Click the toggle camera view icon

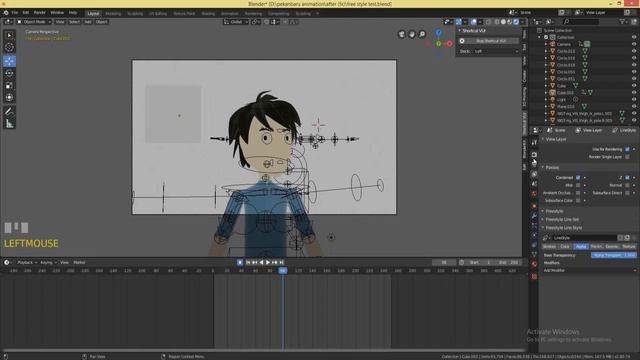(402, 34)
